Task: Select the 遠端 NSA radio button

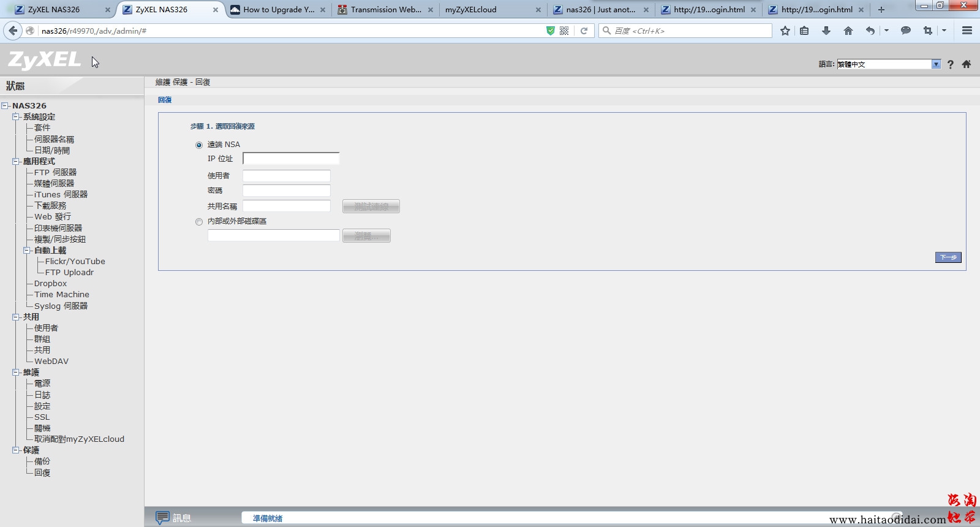Action: [x=199, y=145]
